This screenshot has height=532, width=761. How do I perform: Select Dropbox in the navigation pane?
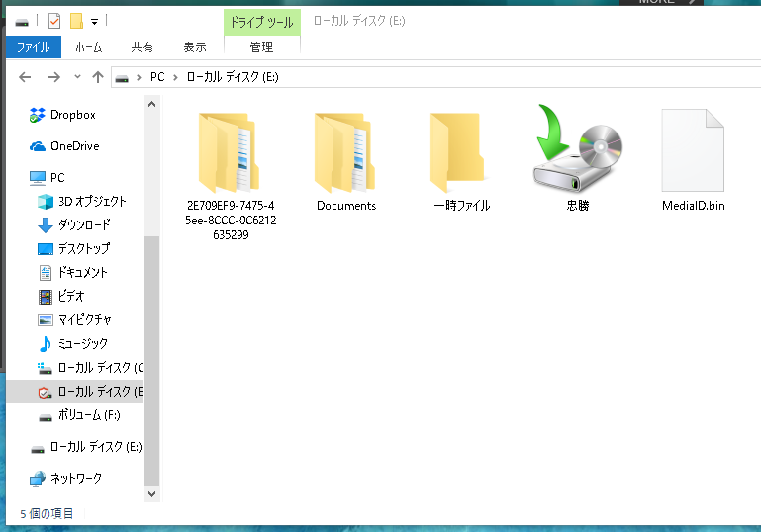click(73, 115)
